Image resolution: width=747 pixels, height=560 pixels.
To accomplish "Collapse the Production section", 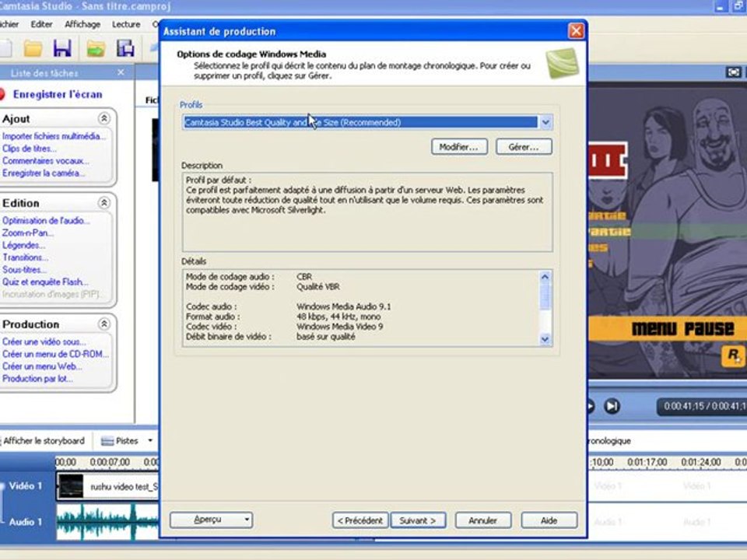I will (x=103, y=324).
